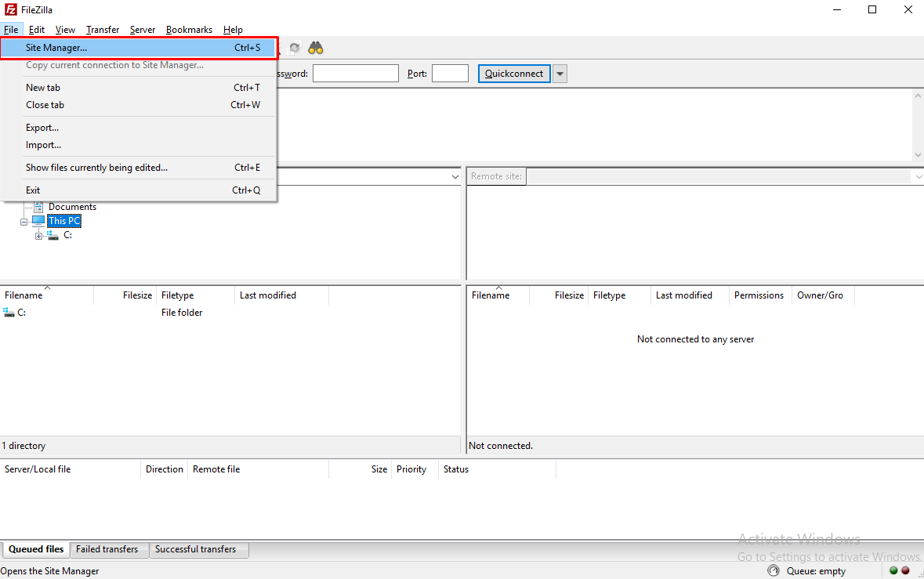924x579 pixels.
Task: Click the C: drive icon in file list
Action: [9, 312]
